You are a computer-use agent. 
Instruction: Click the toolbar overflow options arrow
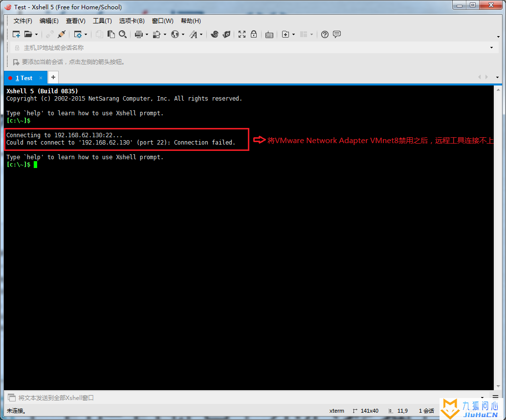[x=498, y=37]
